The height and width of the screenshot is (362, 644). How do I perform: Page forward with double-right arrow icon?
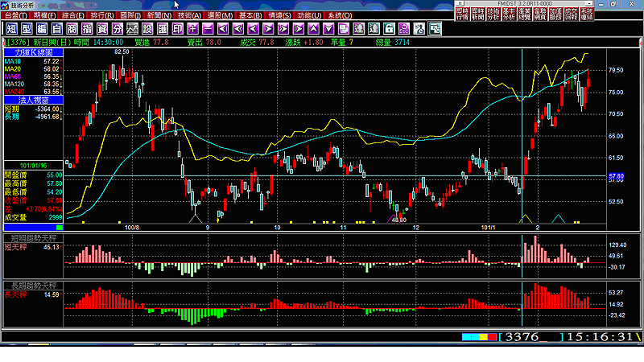[283, 29]
